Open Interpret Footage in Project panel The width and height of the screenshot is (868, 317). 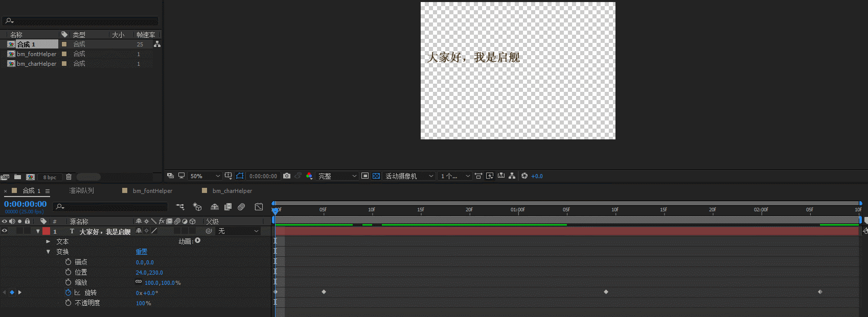coord(5,177)
